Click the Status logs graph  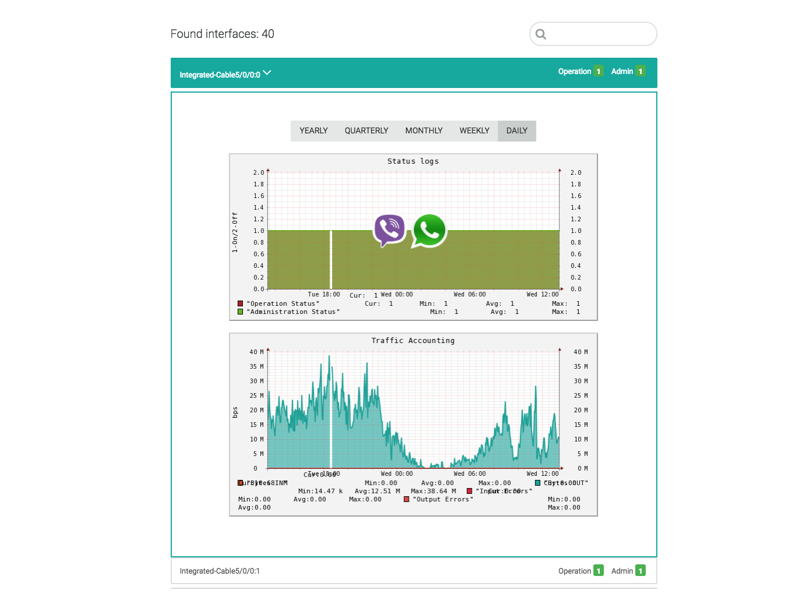pos(413,237)
